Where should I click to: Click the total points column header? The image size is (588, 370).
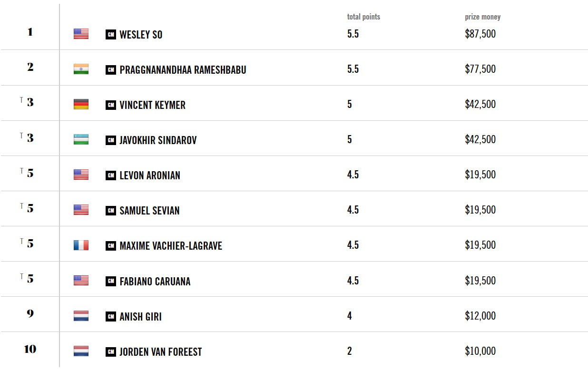point(363,17)
